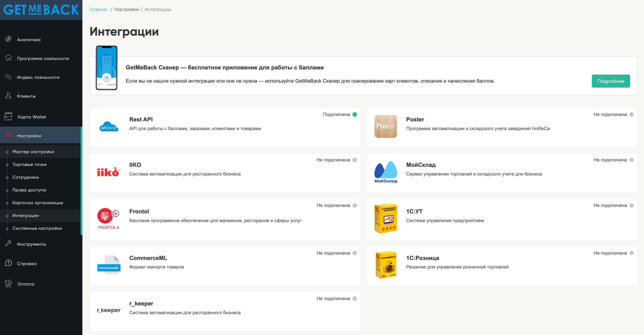This screenshot has height=335, width=644.
Task: Click the Индекс лояльности chat icon
Action: pyautogui.click(x=9, y=77)
